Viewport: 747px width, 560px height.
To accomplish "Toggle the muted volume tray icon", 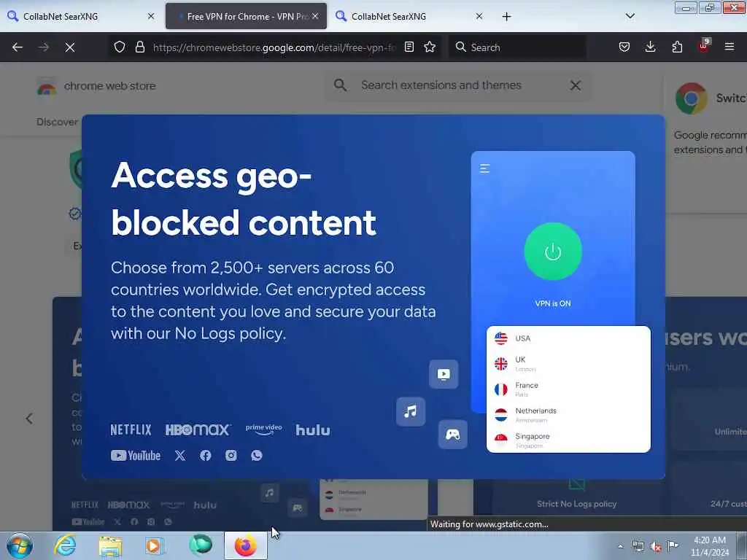I will pyautogui.click(x=656, y=546).
